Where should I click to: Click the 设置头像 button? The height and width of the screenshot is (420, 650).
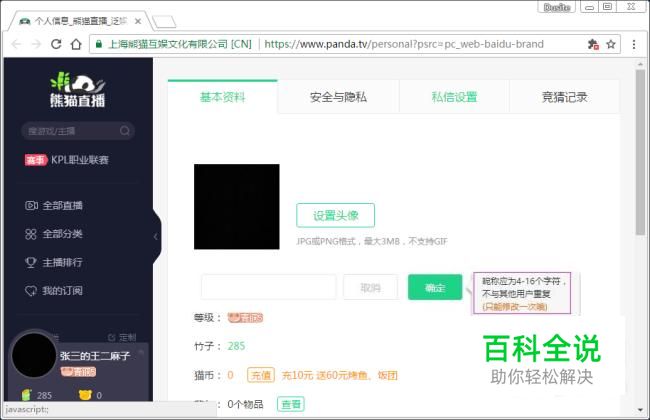pos(335,215)
